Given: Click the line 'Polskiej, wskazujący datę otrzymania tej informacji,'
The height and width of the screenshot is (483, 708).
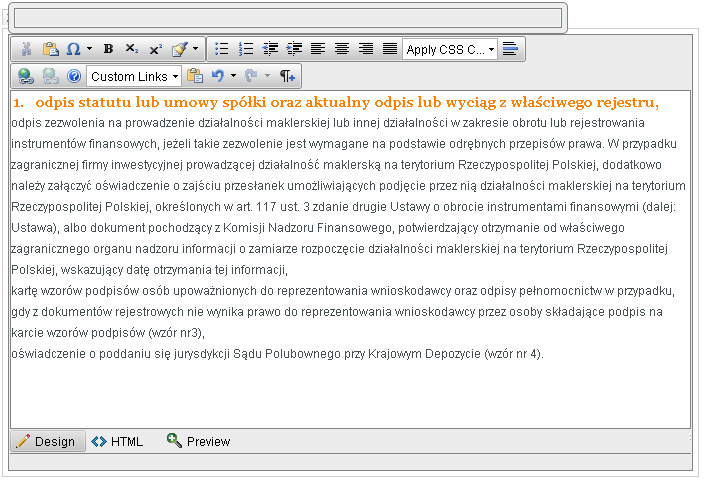Looking at the screenshot, I should (x=149, y=270).
